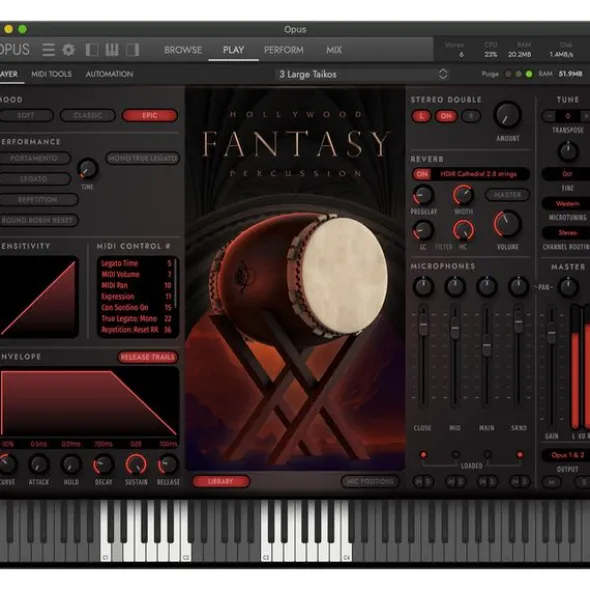Select the Classic mood option

coord(87,115)
